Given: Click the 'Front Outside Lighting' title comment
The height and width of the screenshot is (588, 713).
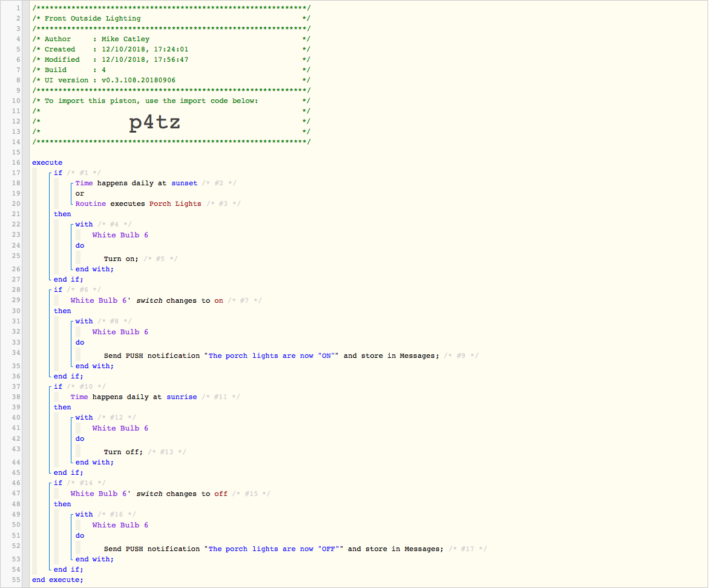Looking at the screenshot, I should point(93,18).
